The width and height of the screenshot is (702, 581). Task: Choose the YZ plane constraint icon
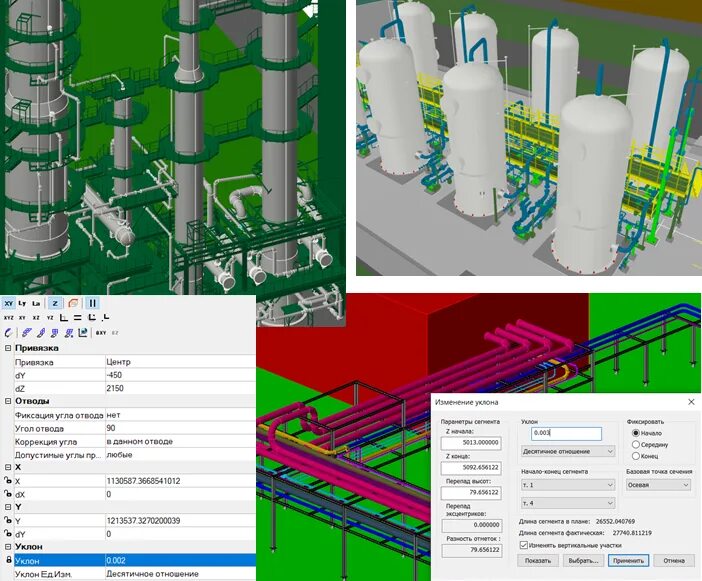(x=50, y=318)
